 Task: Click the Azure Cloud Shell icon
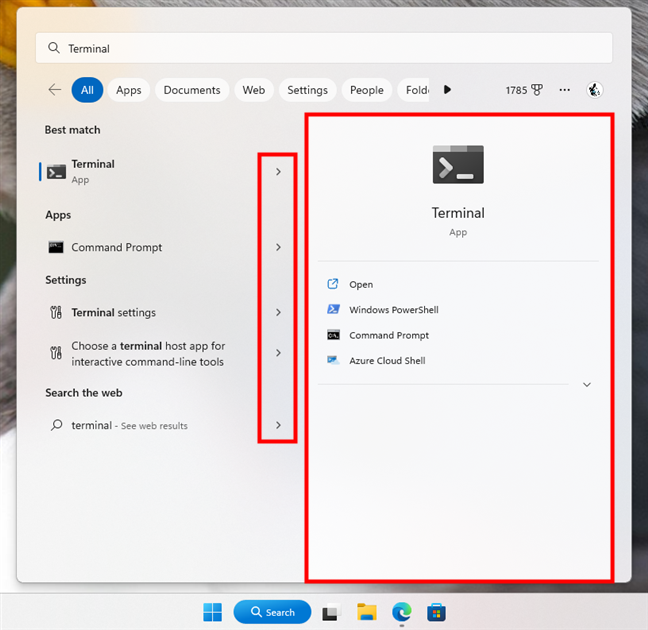[x=333, y=360]
